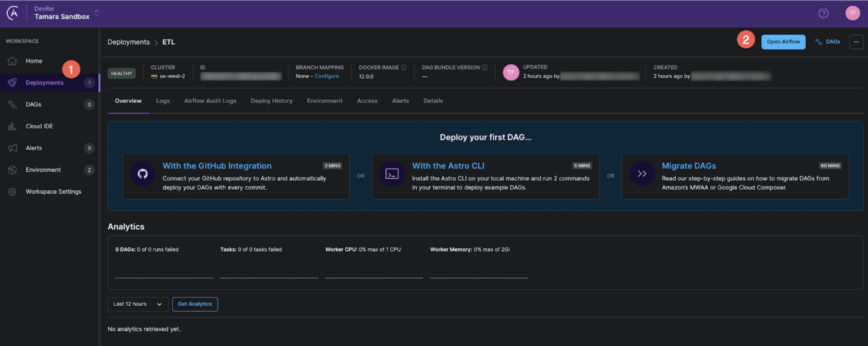Open the Last 12 hours dropdown
The height and width of the screenshot is (346, 868).
click(137, 304)
